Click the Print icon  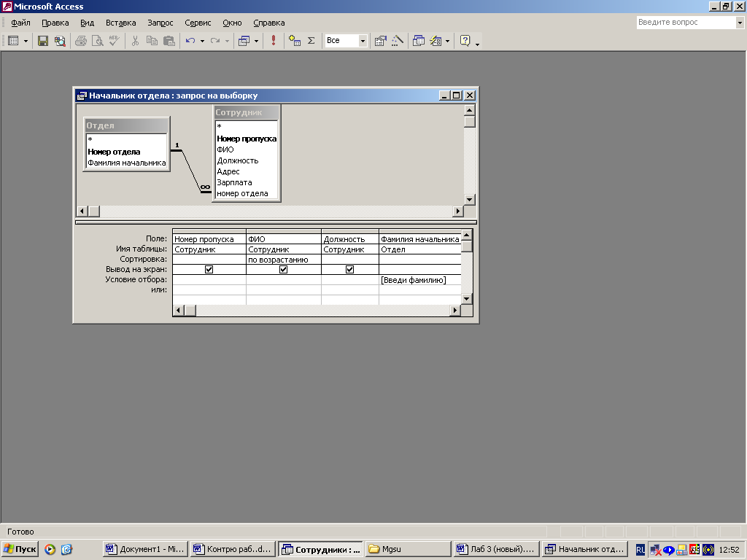(80, 41)
